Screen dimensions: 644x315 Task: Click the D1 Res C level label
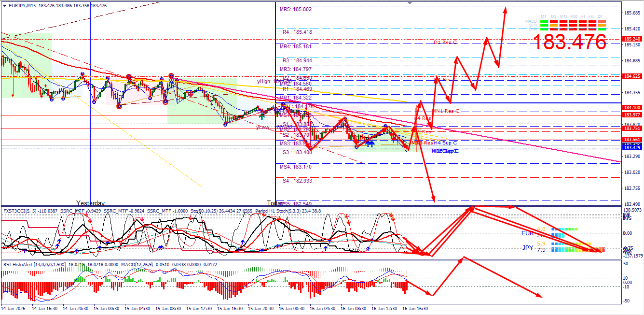pyautogui.click(x=445, y=43)
